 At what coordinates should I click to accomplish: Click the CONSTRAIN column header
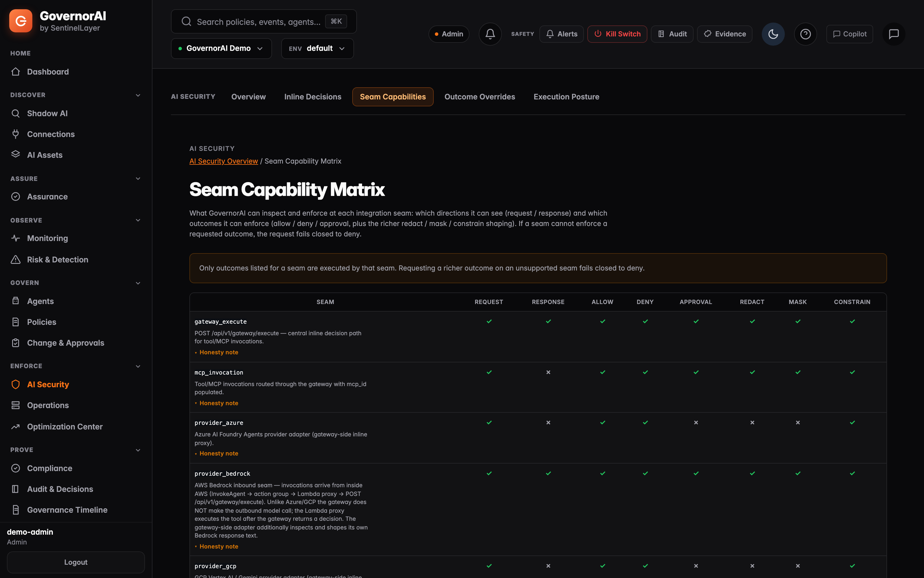point(852,302)
